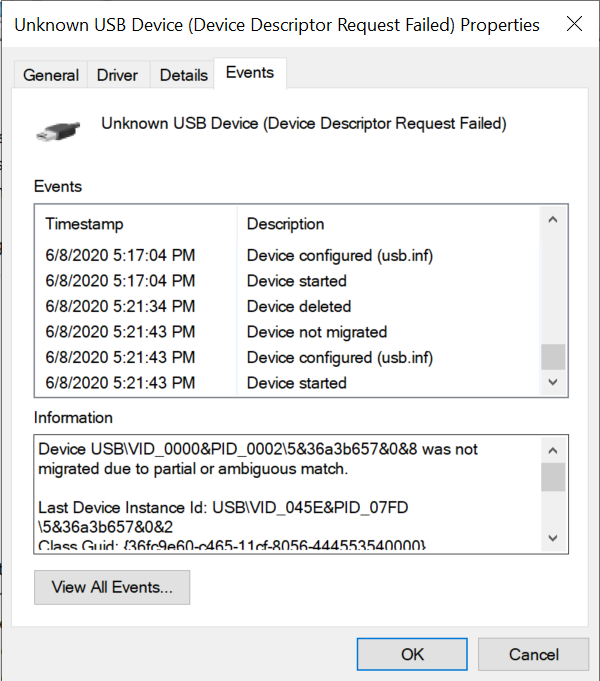Select the 5:17:04 PM Device configured (usb.inf) event
The height and width of the screenshot is (681, 600).
point(288,255)
